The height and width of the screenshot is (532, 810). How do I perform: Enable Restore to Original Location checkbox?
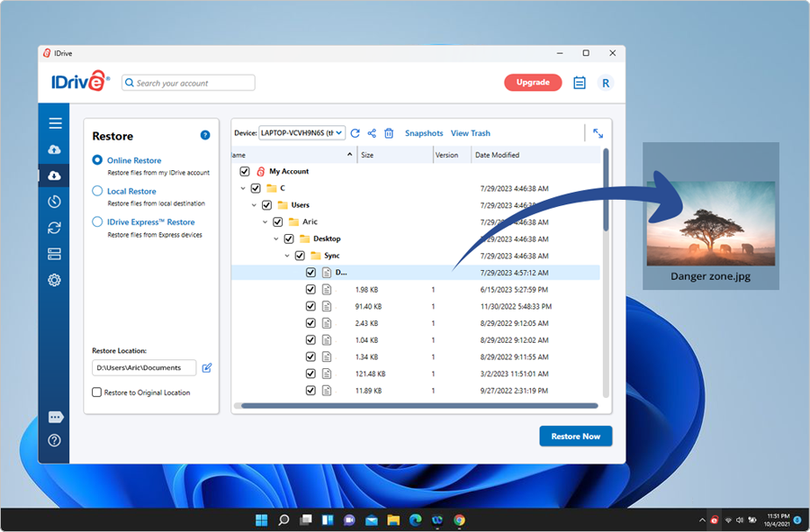click(x=97, y=392)
